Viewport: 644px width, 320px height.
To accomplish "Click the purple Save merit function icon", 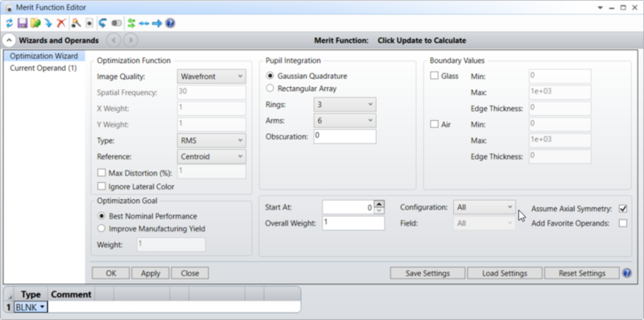I will [x=22, y=23].
